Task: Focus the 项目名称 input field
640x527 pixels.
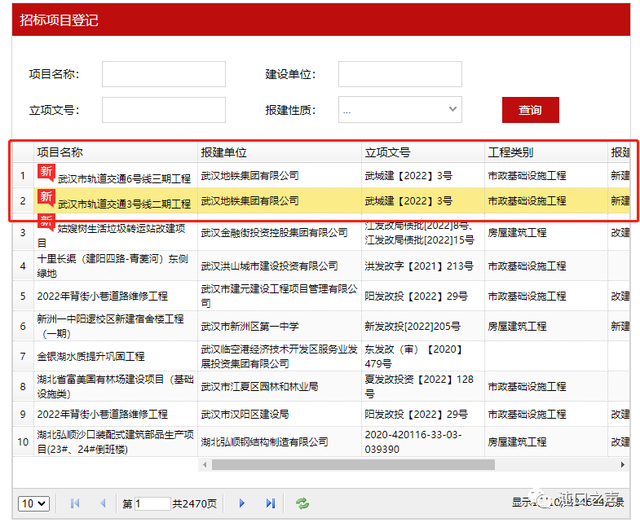Action: coord(164,74)
